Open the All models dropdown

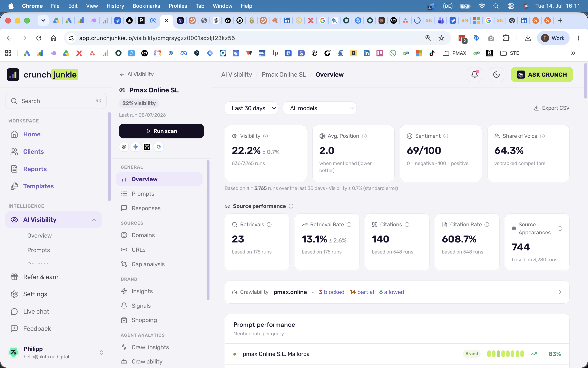pyautogui.click(x=320, y=108)
